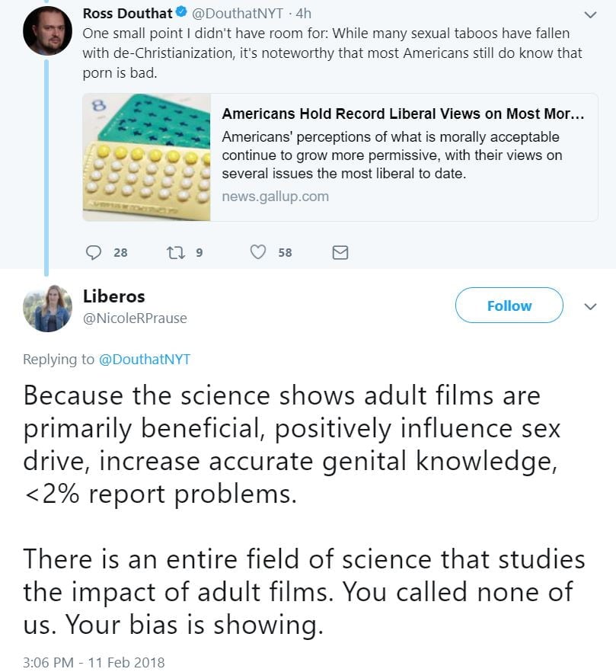Open the @NicoleRPrause handle
Viewport: 616px width, 672px height.
coord(135,318)
